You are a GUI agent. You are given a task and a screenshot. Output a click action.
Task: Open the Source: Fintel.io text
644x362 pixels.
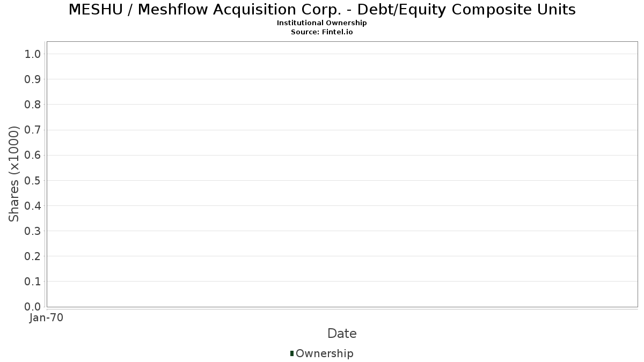(x=322, y=32)
